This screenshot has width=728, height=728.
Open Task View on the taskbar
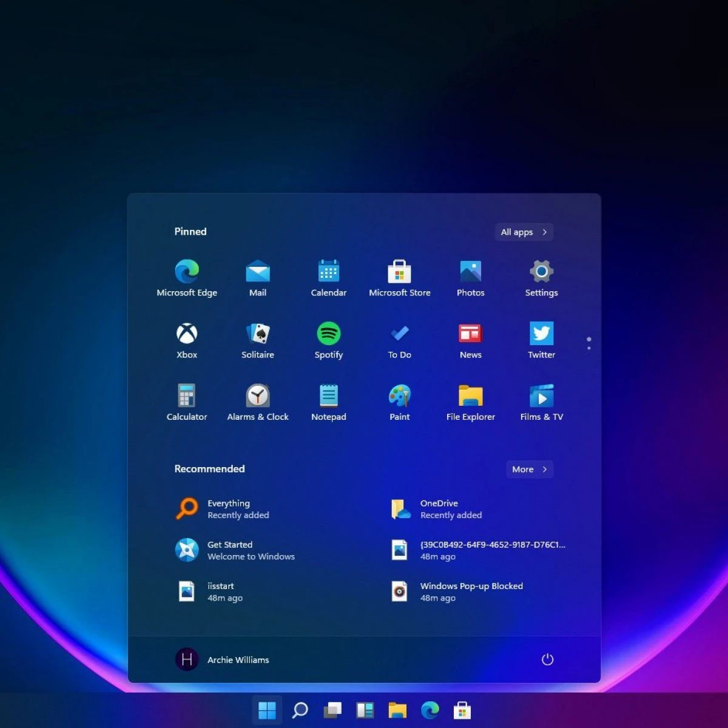(332, 710)
